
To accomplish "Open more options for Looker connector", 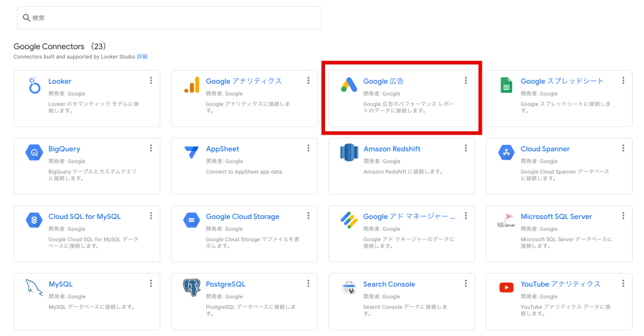I will (151, 81).
